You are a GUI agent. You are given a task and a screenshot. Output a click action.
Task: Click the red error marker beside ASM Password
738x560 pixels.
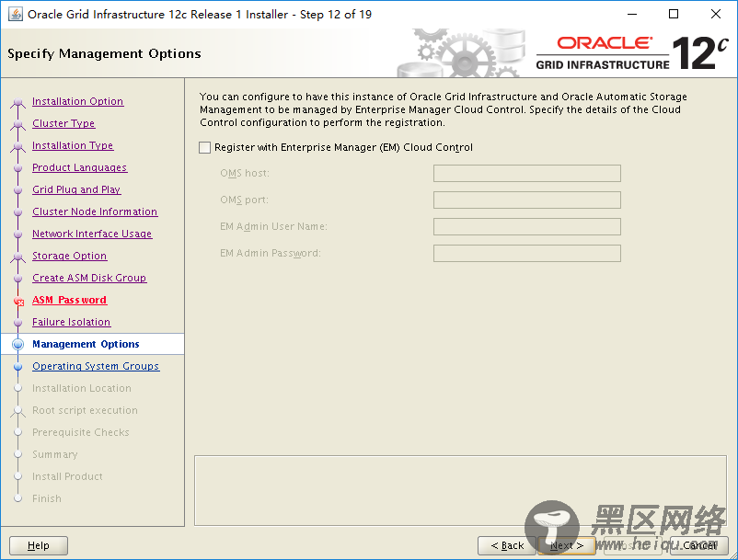18,302
